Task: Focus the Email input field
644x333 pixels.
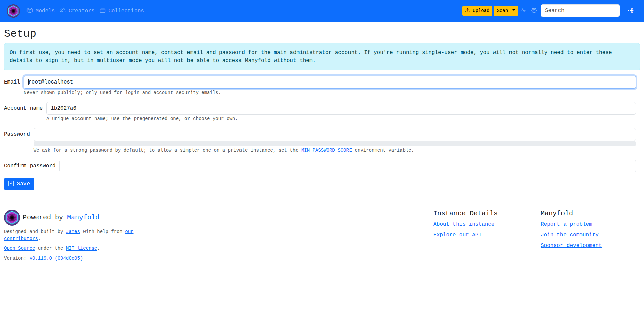Action: click(x=330, y=82)
